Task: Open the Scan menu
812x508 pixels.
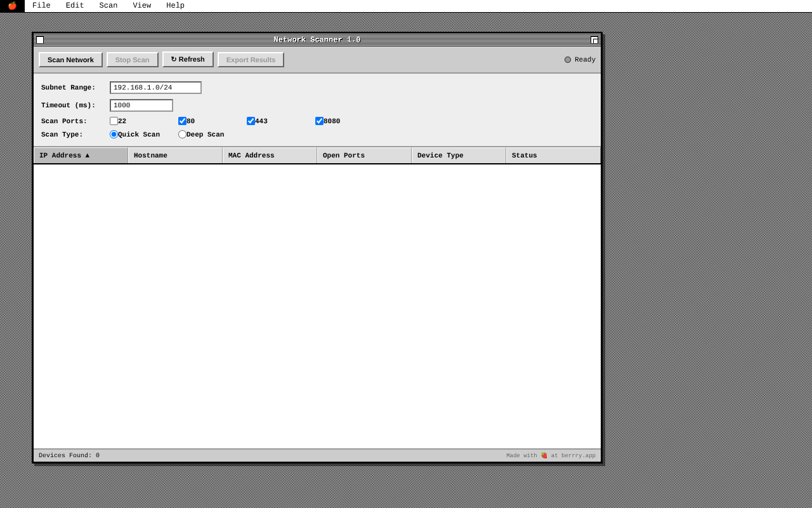Action: click(x=108, y=6)
